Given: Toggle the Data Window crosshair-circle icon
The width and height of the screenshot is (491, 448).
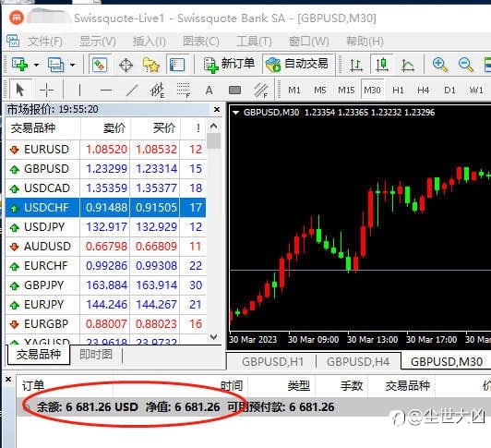Looking at the screenshot, I should click(126, 66).
